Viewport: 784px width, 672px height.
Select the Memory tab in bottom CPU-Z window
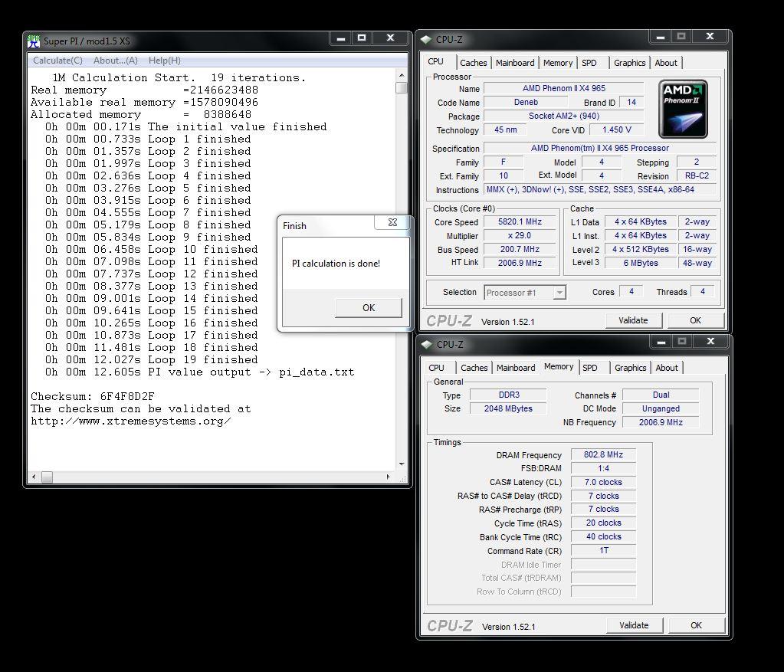coord(559,366)
